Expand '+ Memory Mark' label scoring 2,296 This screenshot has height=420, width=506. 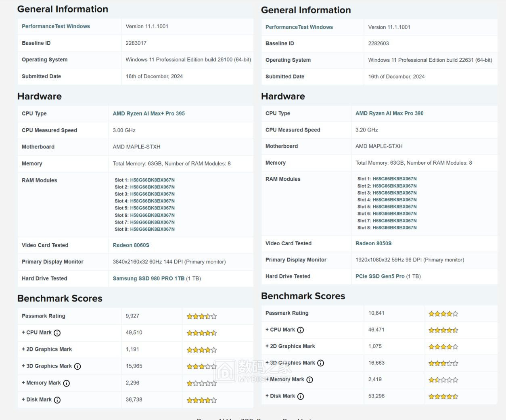click(41, 383)
